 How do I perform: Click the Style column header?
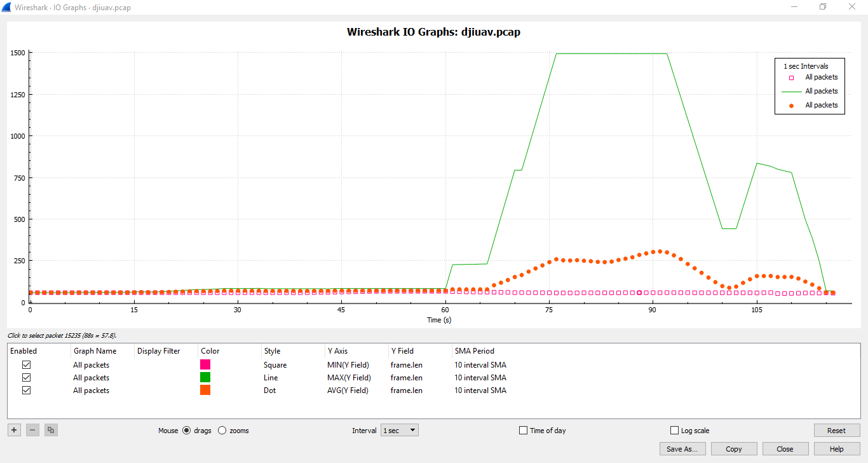[294, 351]
